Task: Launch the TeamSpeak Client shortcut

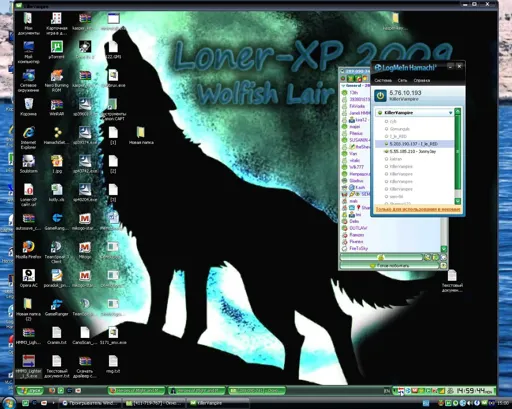Action: [x=57, y=252]
